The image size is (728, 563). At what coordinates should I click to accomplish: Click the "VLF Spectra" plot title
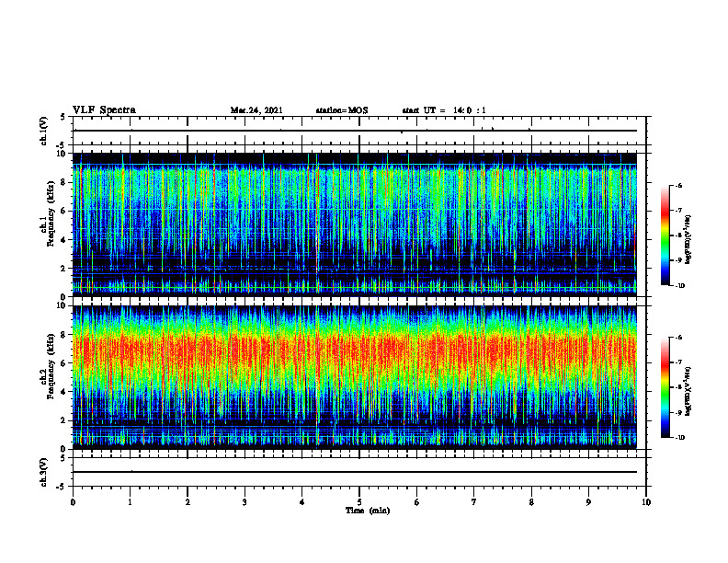click(x=104, y=110)
